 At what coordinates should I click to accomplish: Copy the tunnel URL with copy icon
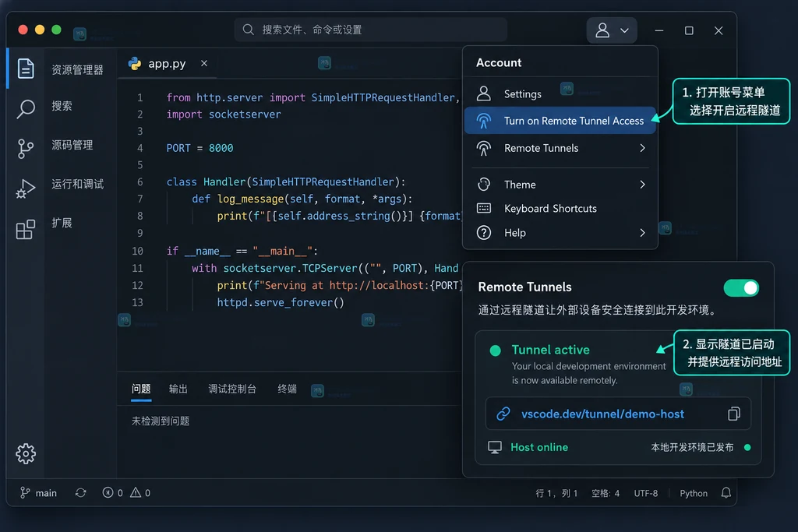click(733, 414)
